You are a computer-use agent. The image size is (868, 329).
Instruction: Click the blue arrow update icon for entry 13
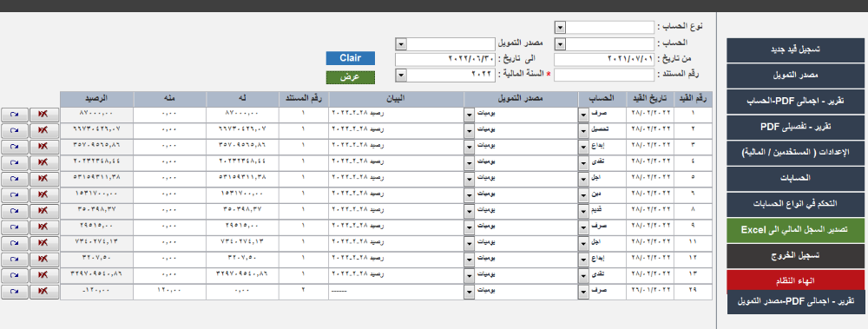15,276
